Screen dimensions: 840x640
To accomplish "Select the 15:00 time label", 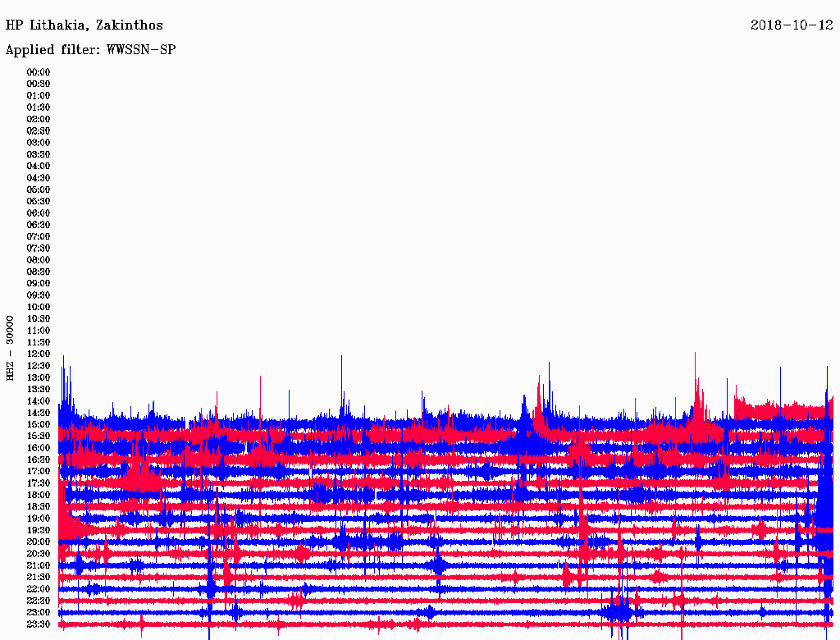I will (39, 424).
